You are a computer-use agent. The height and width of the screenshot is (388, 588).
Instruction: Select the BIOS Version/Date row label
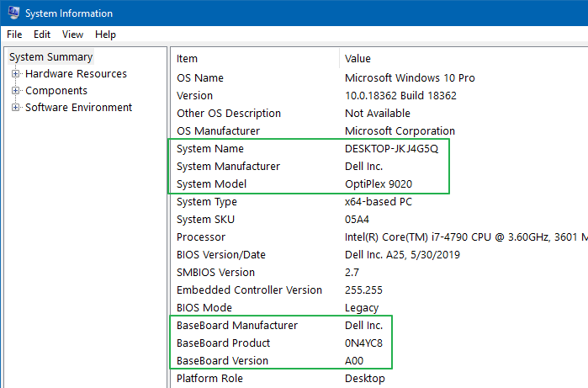(x=221, y=254)
